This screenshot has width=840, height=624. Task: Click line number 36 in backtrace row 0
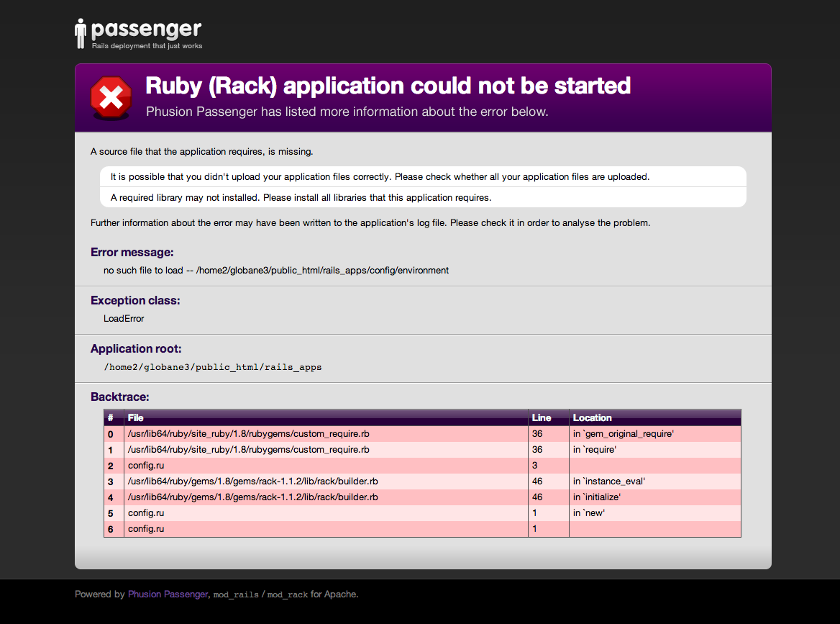point(537,434)
